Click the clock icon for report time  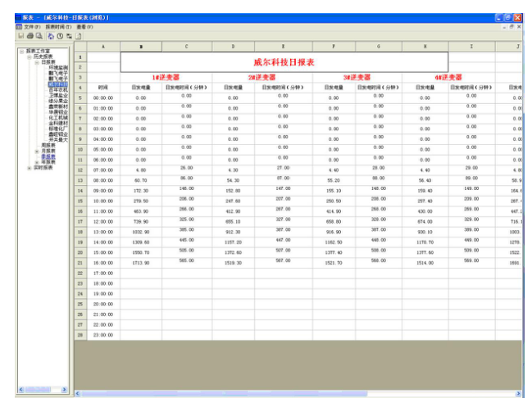coord(59,36)
